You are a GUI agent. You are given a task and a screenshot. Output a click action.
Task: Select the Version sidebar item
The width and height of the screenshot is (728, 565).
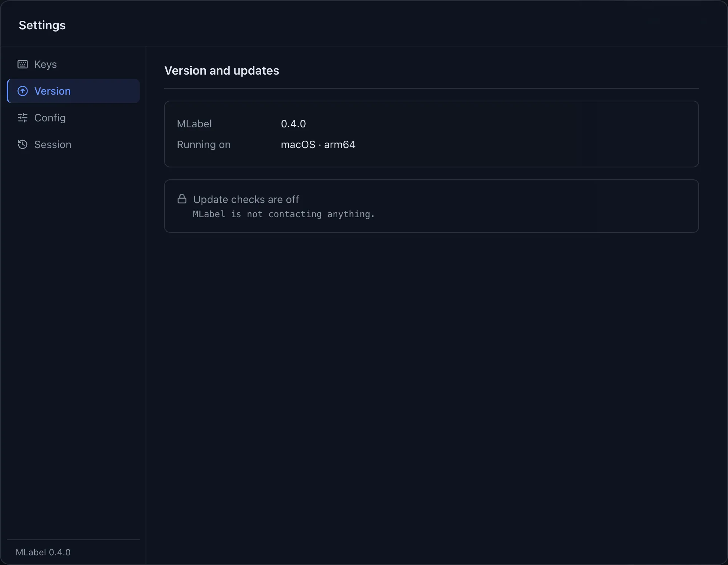73,91
